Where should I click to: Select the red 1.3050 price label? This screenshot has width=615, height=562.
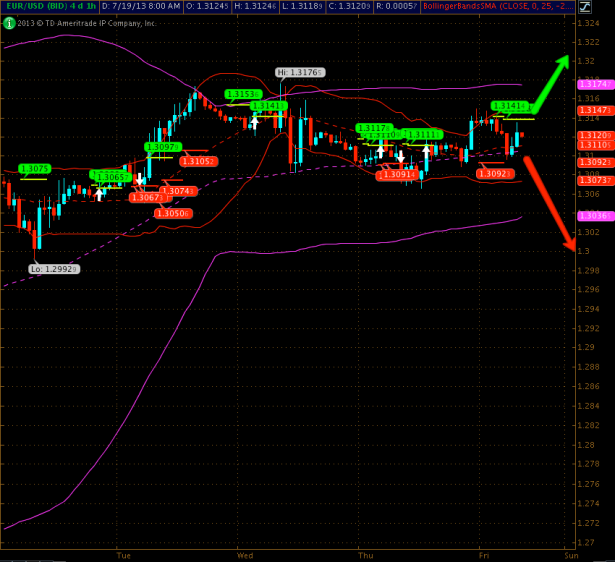point(173,213)
